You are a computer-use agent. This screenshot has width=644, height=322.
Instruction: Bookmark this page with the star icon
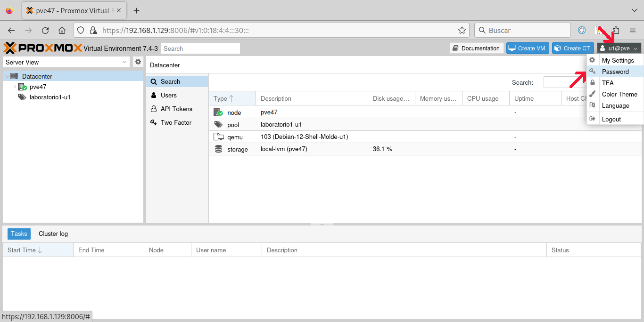[462, 30]
